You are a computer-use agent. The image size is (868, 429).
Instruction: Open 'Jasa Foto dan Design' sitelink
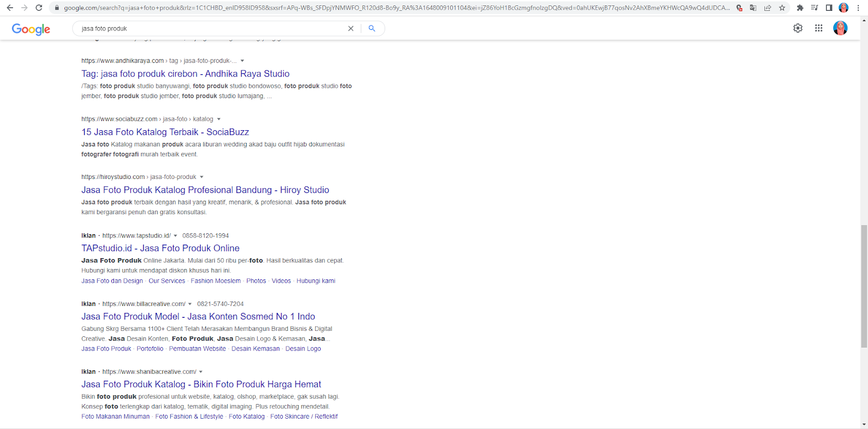click(112, 281)
